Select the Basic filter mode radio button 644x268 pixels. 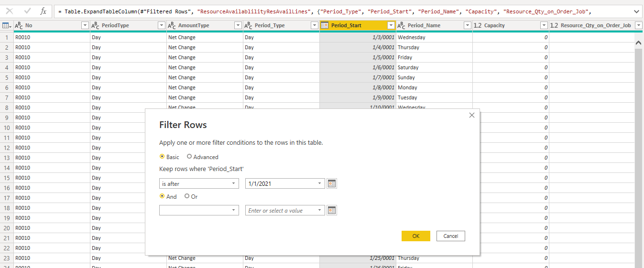pos(162,157)
